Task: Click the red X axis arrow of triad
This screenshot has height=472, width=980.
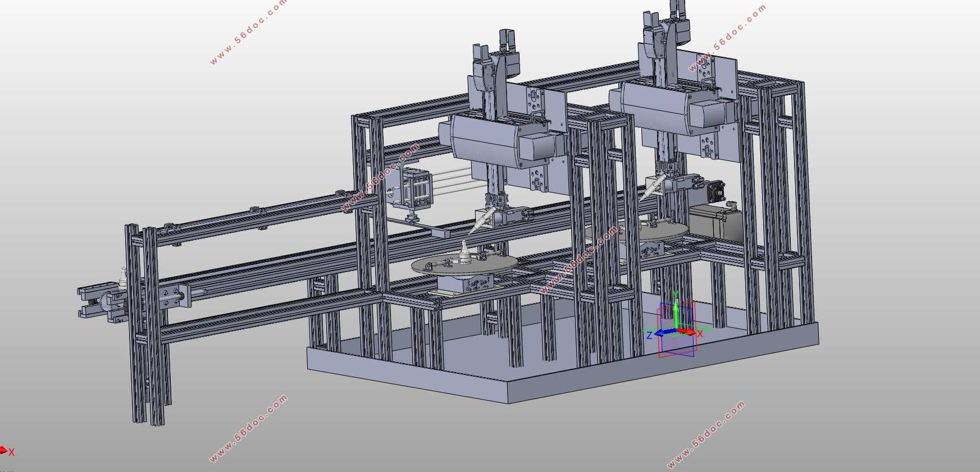Action: (687, 332)
